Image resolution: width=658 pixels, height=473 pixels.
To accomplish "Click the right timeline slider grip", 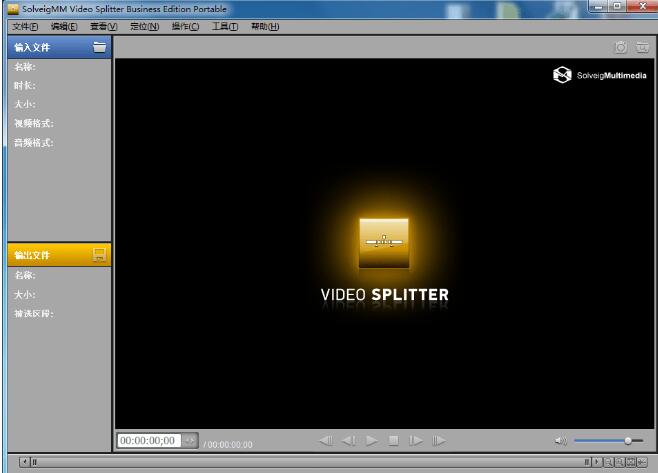I will tap(587, 462).
